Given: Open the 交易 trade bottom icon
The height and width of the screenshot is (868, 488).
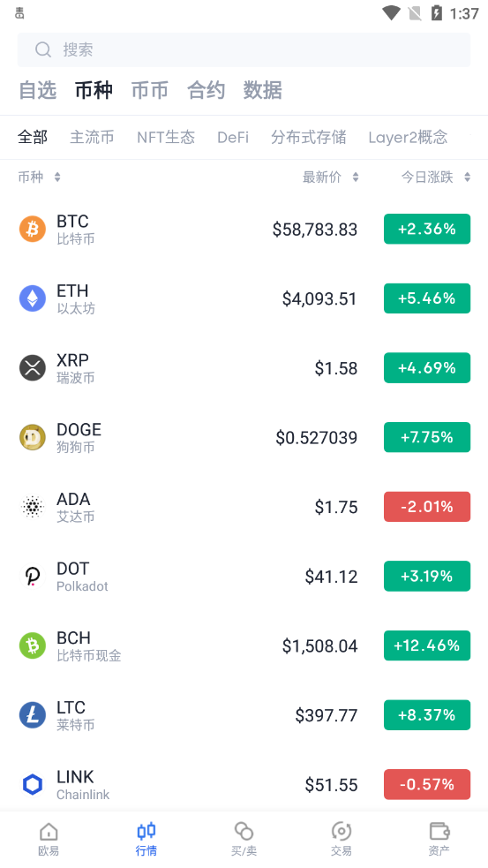Looking at the screenshot, I should [x=342, y=831].
